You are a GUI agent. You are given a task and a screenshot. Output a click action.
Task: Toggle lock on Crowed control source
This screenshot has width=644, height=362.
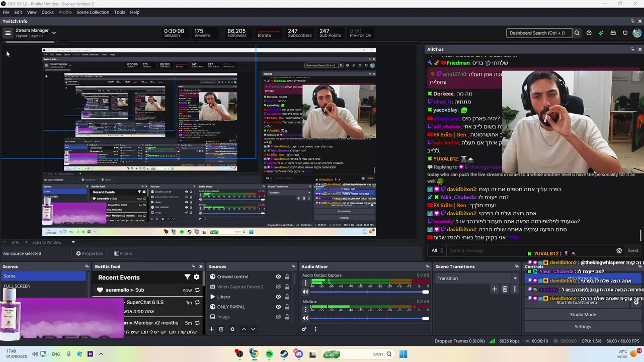[x=287, y=277]
